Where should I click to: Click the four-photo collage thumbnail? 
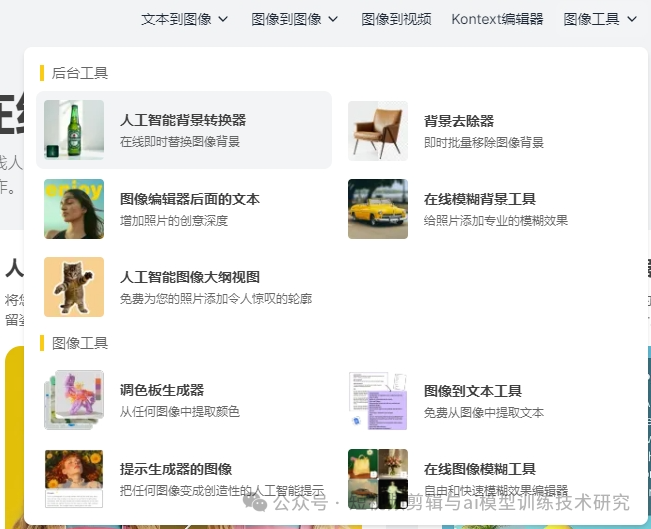pyautogui.click(x=378, y=479)
